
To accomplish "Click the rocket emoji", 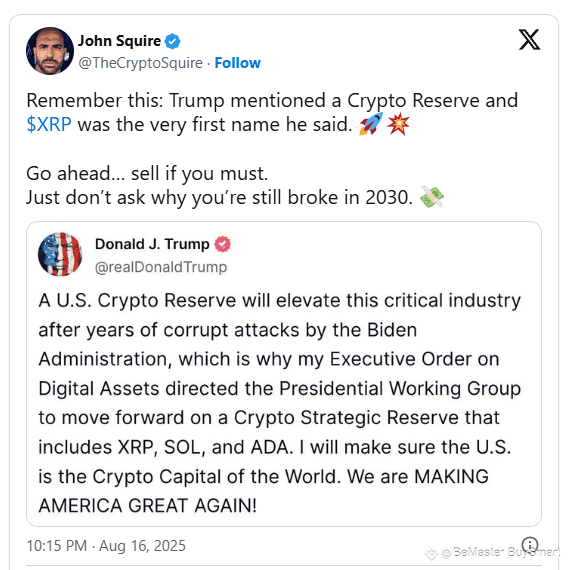I will [x=371, y=124].
